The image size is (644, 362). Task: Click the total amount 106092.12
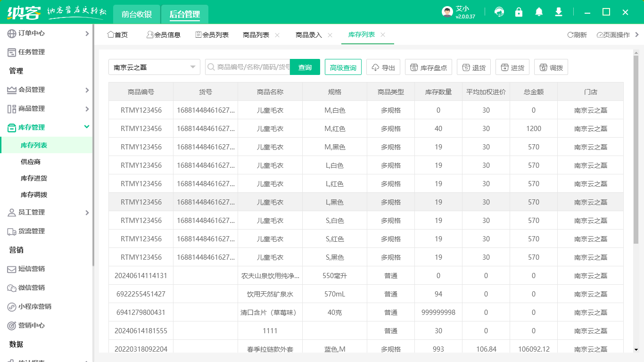[x=534, y=349]
